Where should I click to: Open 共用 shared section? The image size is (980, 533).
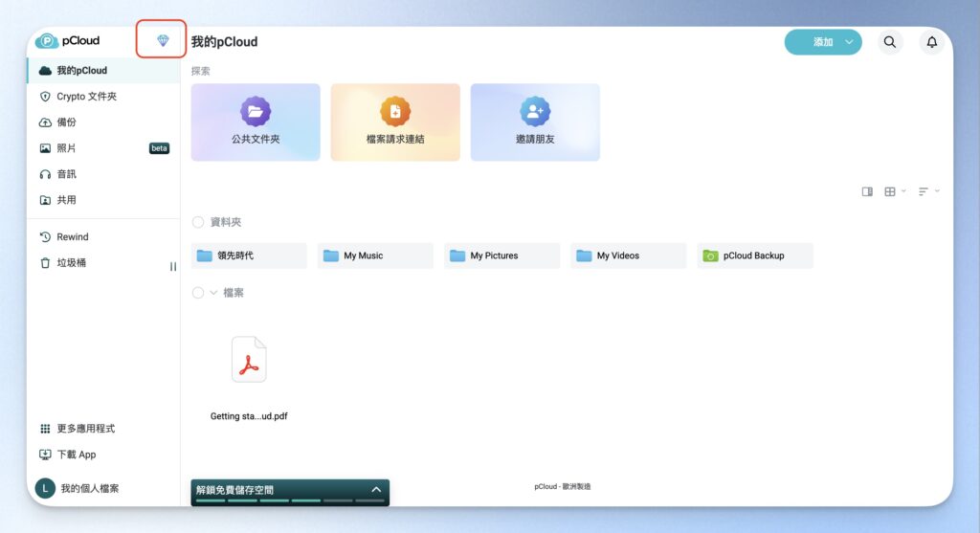point(103,200)
